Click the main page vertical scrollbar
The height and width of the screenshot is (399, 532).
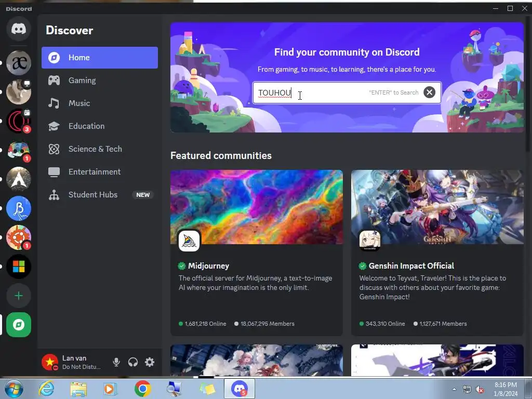pos(528,85)
